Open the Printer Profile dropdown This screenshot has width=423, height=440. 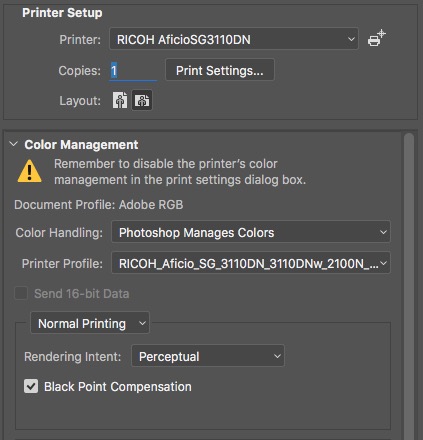click(x=251, y=263)
